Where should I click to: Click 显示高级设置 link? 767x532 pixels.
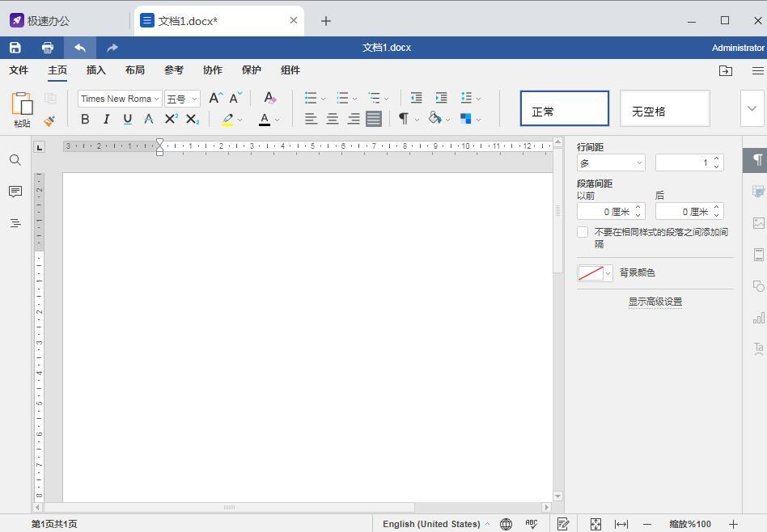(x=655, y=302)
